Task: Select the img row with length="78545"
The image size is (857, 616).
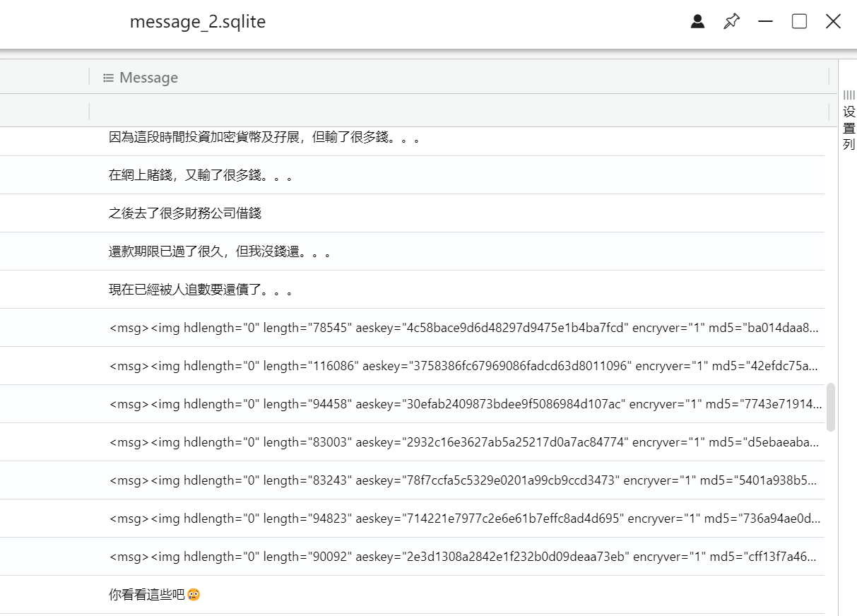Action: click(x=412, y=328)
